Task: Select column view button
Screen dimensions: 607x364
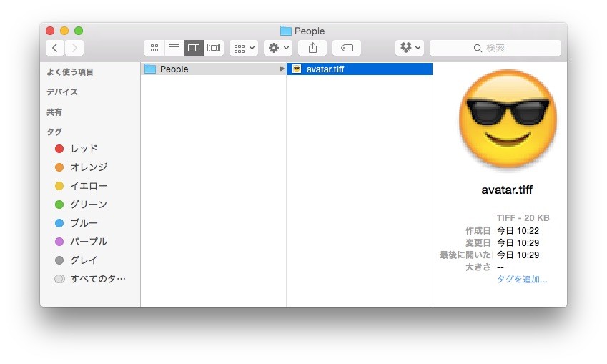Action: [194, 48]
